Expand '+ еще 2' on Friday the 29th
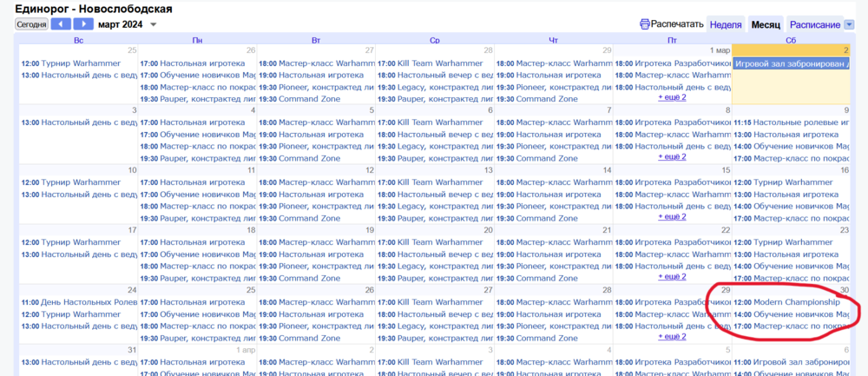 [x=672, y=337]
